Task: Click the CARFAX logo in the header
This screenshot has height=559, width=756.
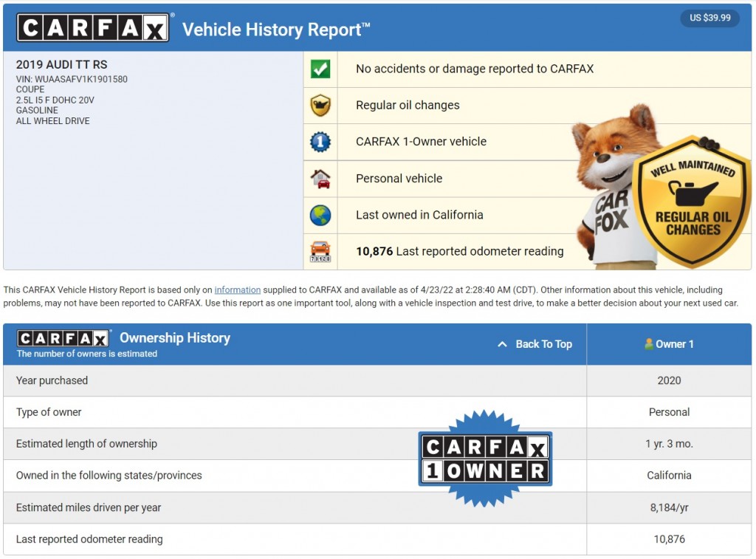Action: tap(93, 27)
